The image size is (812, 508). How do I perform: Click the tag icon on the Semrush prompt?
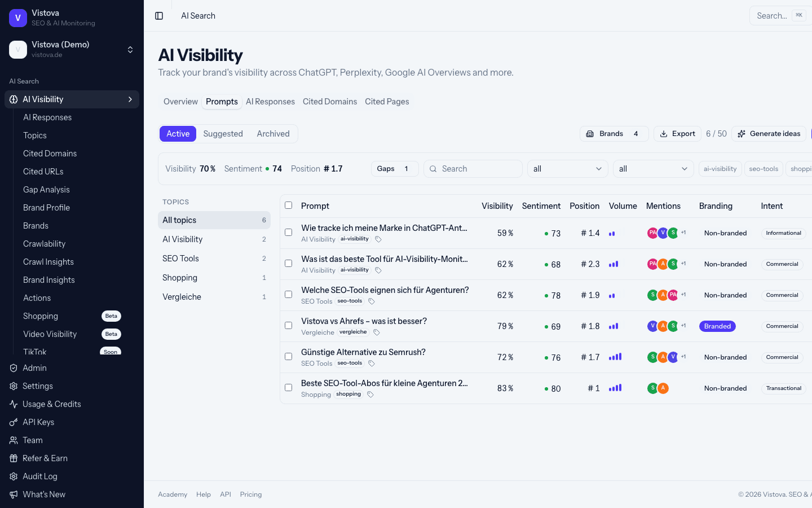[x=372, y=364]
